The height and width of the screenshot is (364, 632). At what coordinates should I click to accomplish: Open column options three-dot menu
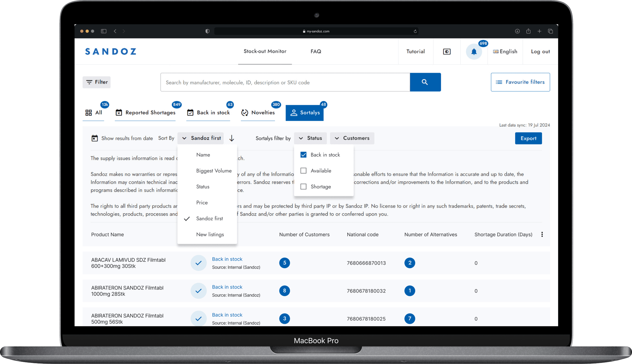542,235
